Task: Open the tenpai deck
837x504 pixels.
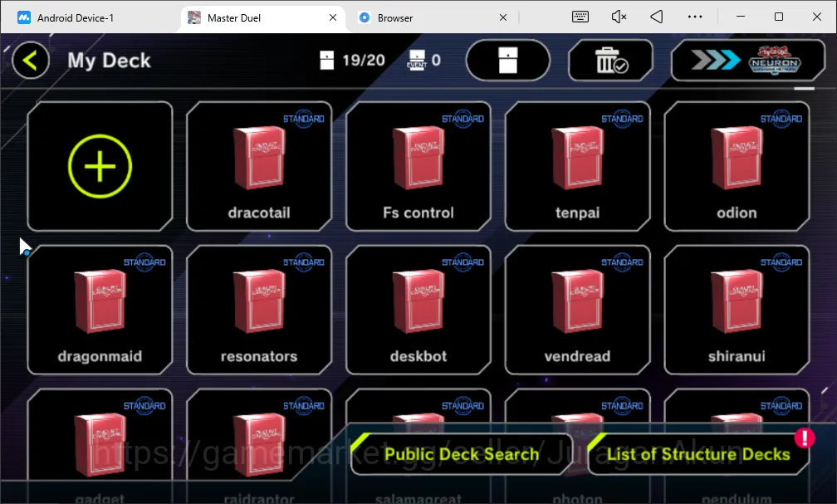Action: point(578,166)
